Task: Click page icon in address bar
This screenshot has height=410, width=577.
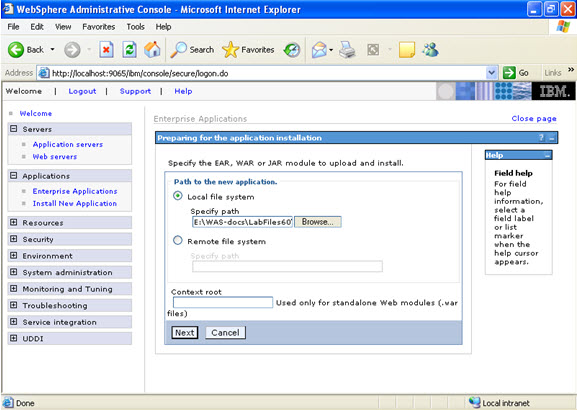Action: tap(44, 73)
